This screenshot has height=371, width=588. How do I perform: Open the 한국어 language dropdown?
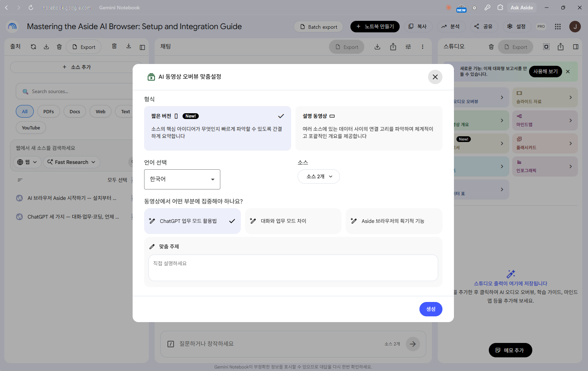[182, 179]
